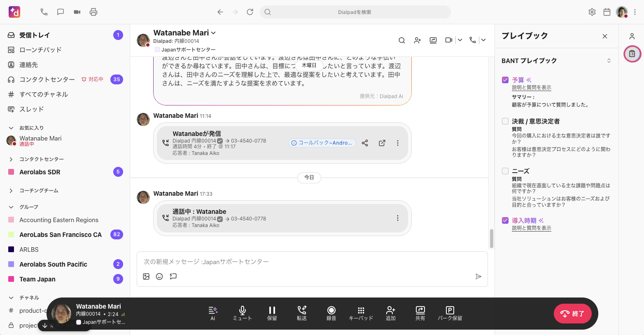Open the Ai panel in call bar
This screenshot has height=335, width=644.
[213, 313]
